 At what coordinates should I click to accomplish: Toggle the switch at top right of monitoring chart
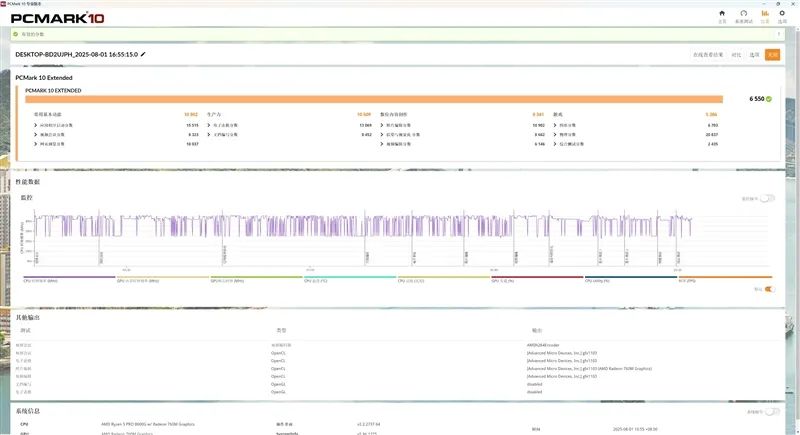(768, 198)
